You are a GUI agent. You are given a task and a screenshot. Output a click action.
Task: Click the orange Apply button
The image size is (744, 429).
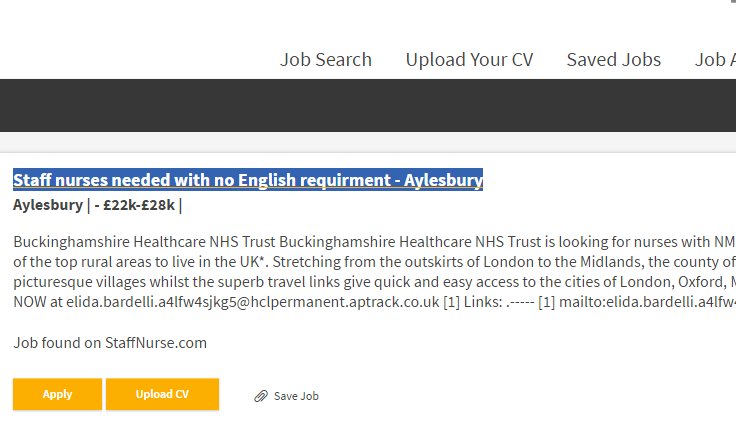57,394
